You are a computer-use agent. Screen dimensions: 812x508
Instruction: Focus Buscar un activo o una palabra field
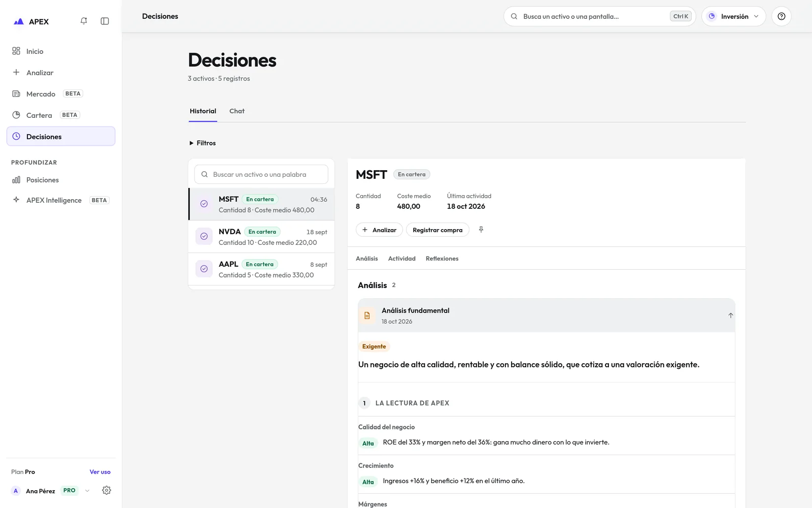click(x=261, y=174)
